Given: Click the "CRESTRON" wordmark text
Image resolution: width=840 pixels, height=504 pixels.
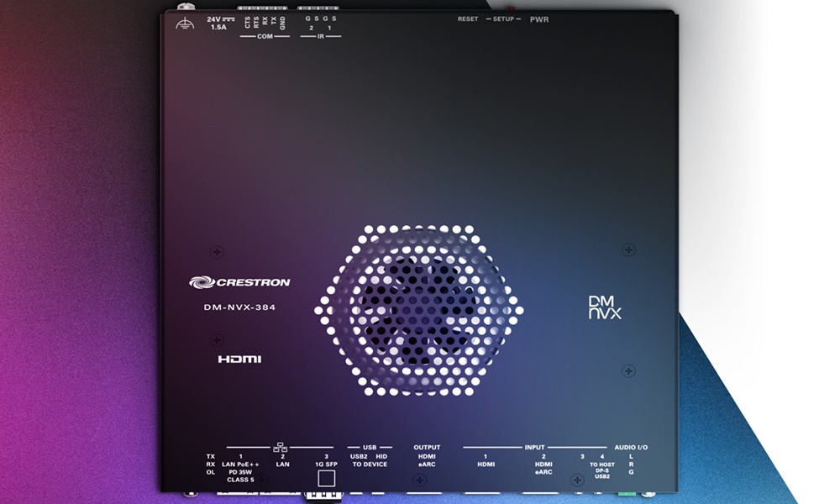Looking at the screenshot, I should 254,282.
